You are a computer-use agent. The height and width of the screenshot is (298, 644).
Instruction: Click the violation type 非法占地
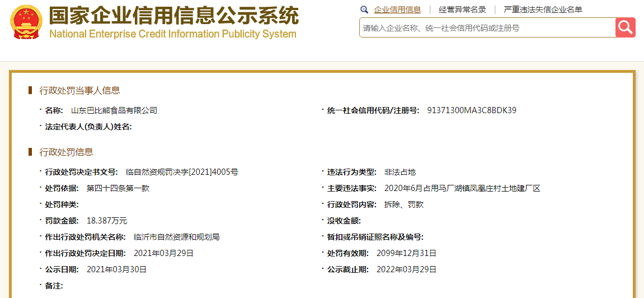[x=400, y=172]
